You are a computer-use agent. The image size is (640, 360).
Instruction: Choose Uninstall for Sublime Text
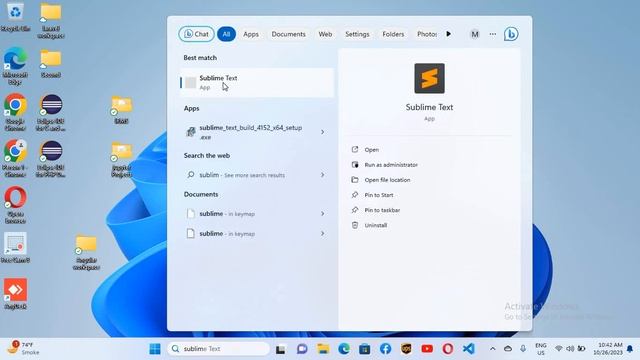[x=376, y=225]
